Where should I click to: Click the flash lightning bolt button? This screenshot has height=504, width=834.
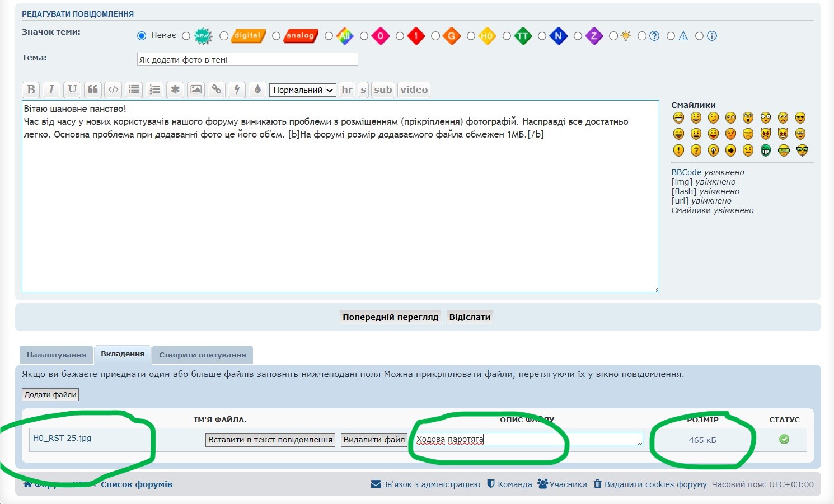[x=237, y=90]
